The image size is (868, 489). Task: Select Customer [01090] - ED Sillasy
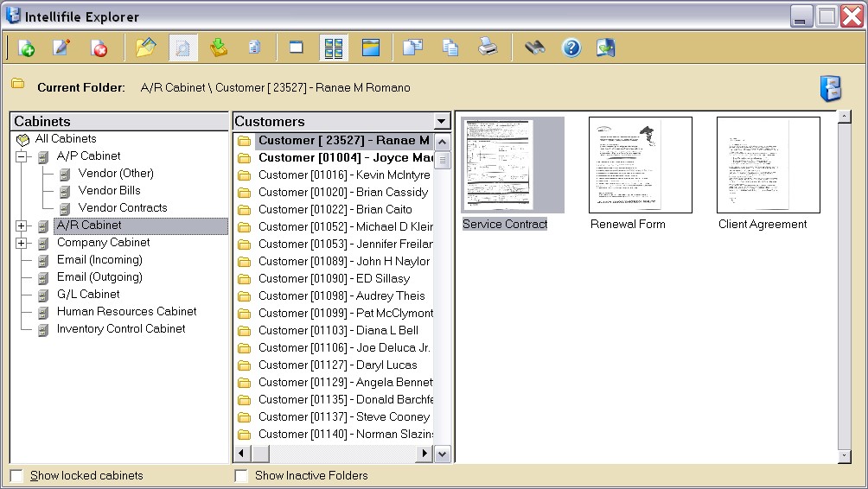tap(334, 279)
